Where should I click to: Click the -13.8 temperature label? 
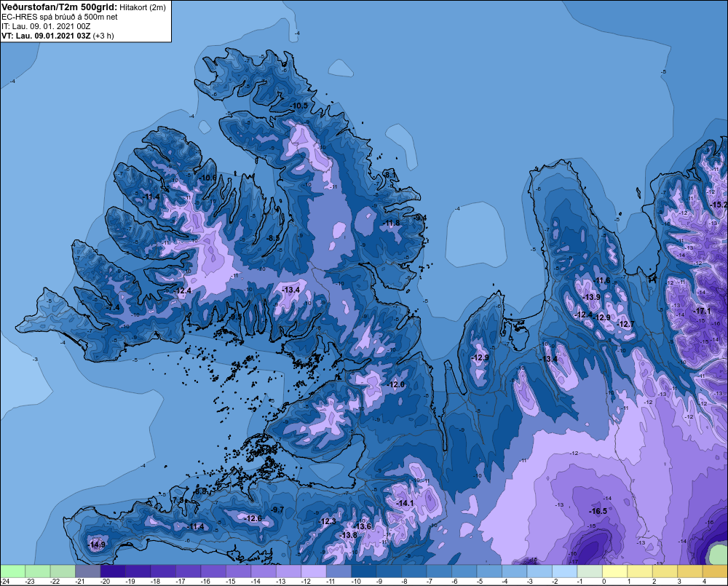(349, 535)
